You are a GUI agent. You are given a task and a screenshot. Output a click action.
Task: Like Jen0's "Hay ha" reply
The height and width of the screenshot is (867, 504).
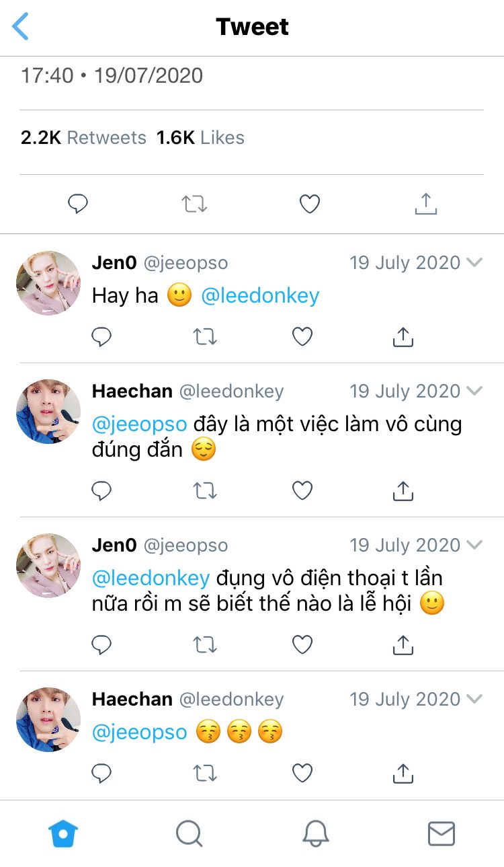pos(302,336)
